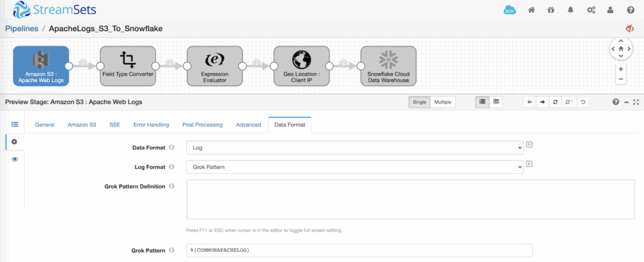The width and height of the screenshot is (644, 262).
Task: Switch to the Amazon S3 tab
Action: point(82,125)
